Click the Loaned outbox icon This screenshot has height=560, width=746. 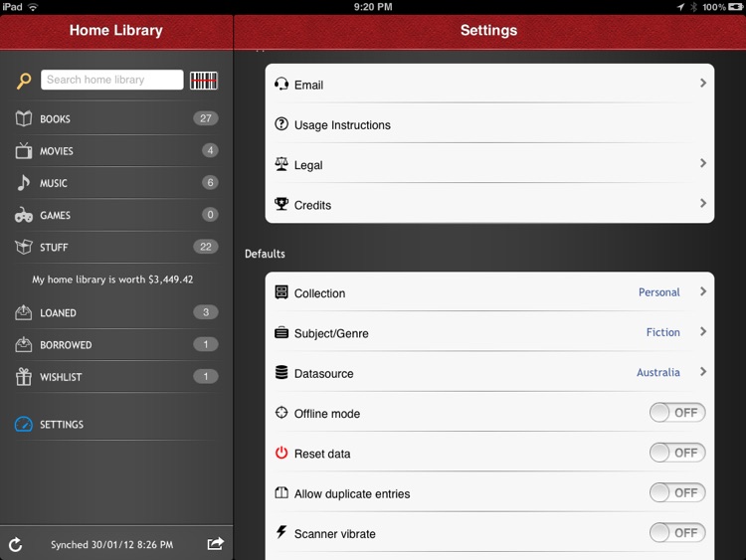[x=23, y=312]
